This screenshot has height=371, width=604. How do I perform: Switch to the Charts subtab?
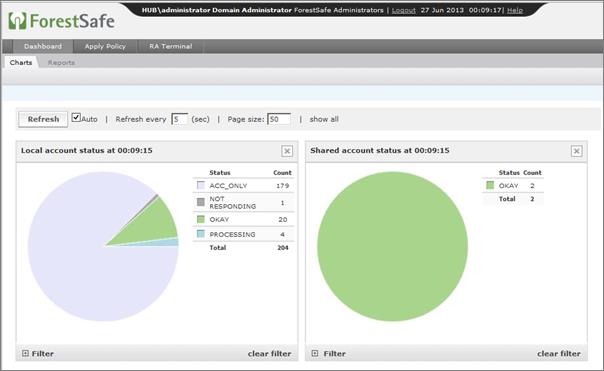21,62
